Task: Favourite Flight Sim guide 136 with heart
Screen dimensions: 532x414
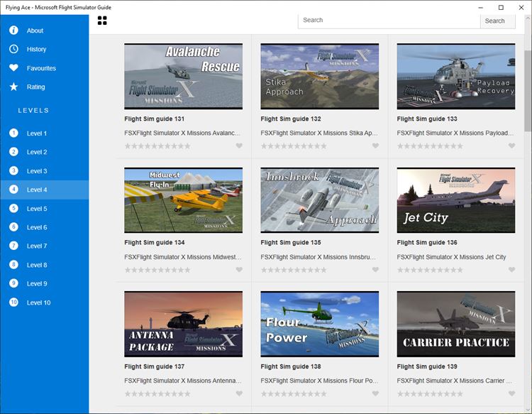Action: pos(511,270)
